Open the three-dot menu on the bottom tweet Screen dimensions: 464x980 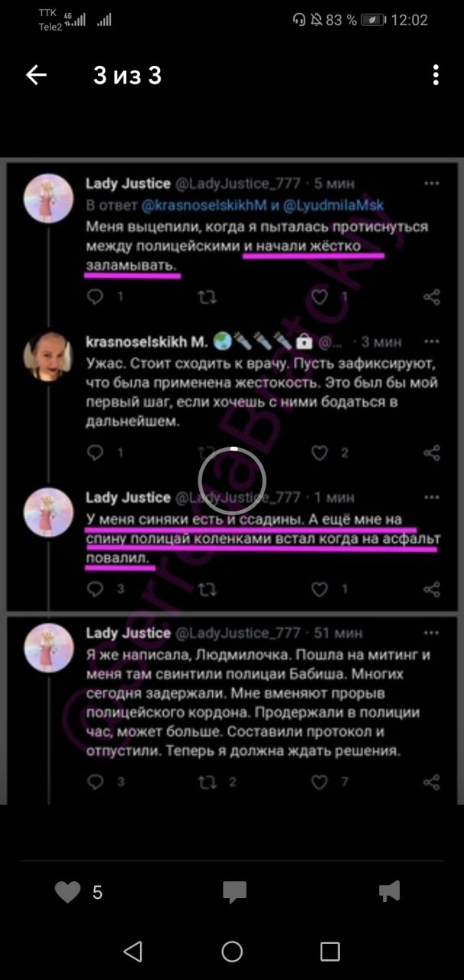(432, 632)
